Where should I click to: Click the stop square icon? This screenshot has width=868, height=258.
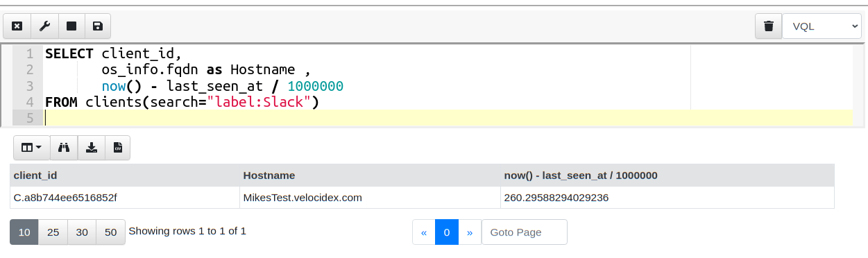[x=71, y=26]
